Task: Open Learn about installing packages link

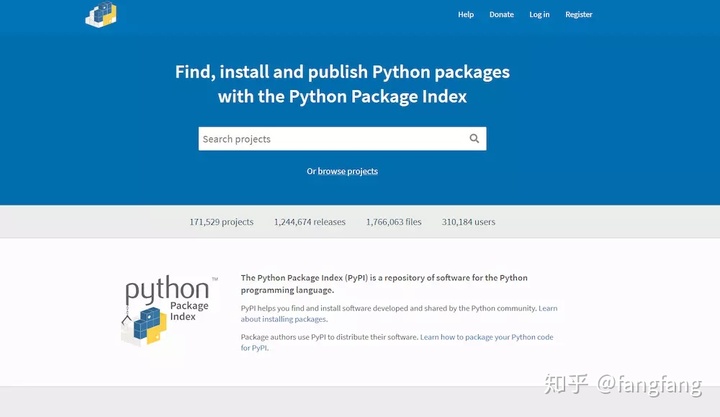Action: click(x=399, y=314)
